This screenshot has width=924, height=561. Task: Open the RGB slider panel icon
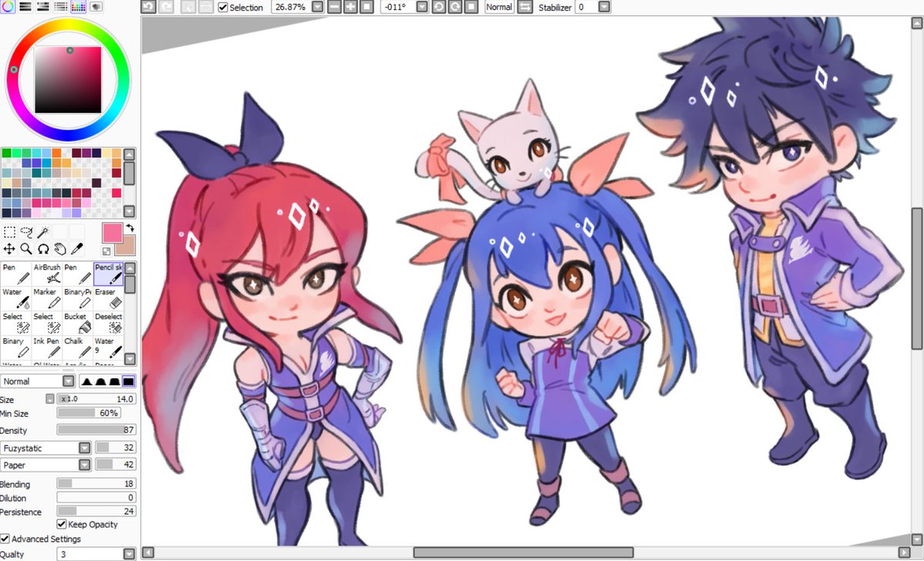[x=25, y=7]
